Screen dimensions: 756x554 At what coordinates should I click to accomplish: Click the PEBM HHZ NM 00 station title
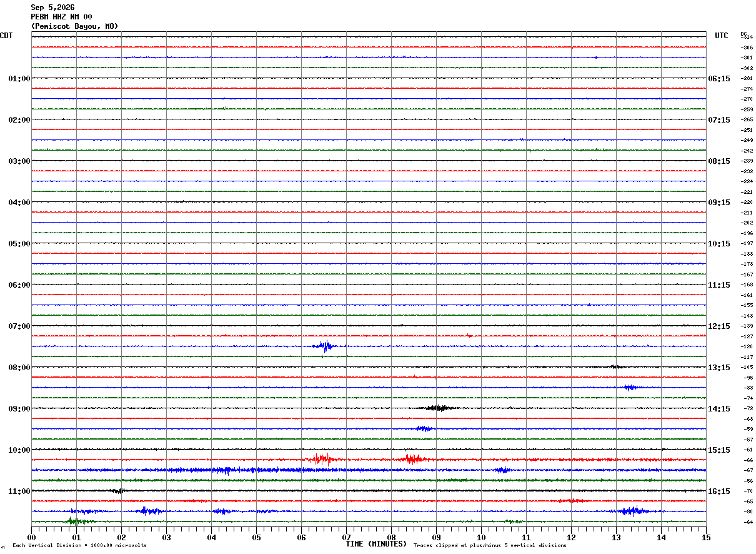tap(61, 17)
